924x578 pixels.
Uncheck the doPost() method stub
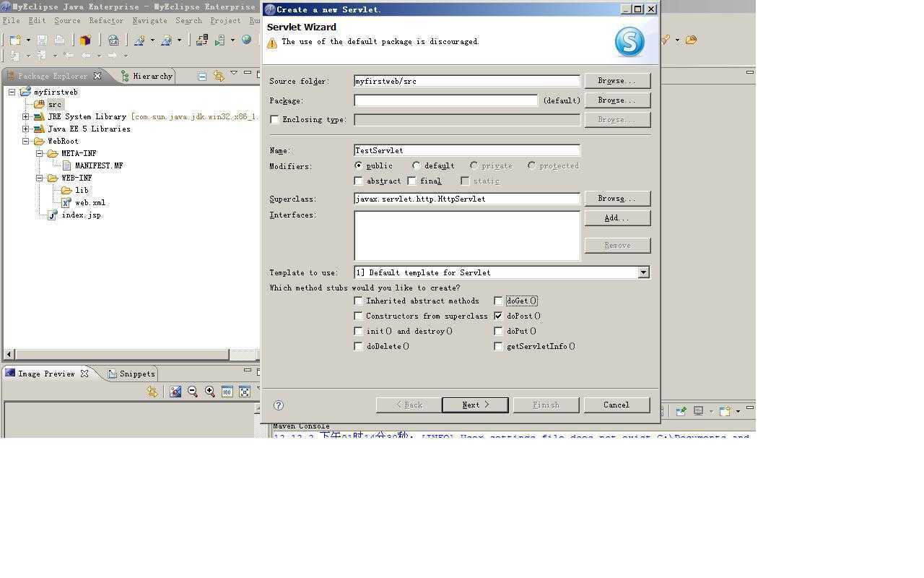click(x=499, y=316)
